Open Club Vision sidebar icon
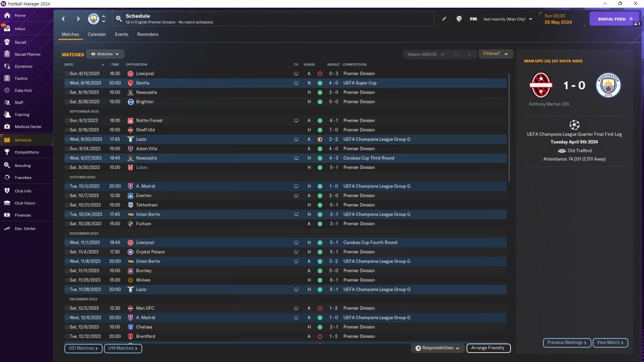The height and width of the screenshot is (362, 644). click(7, 203)
